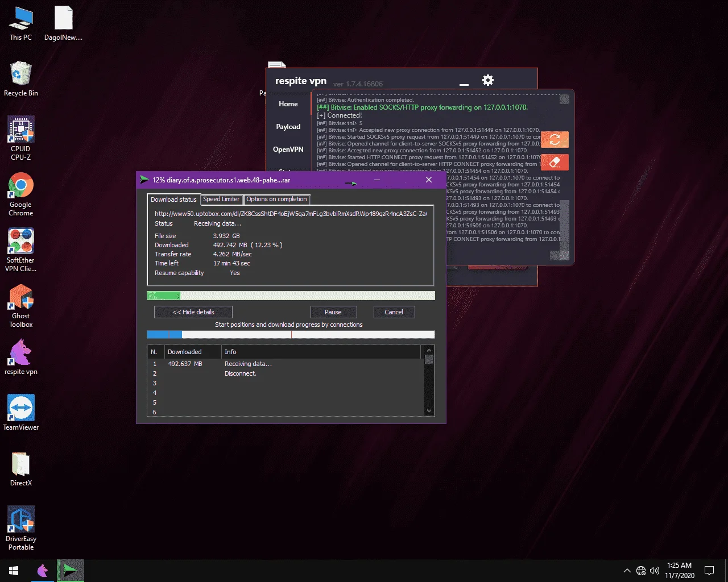Click the green 'Enabled SOCKS/HTTP proxy forwarding' log line

[x=422, y=107]
